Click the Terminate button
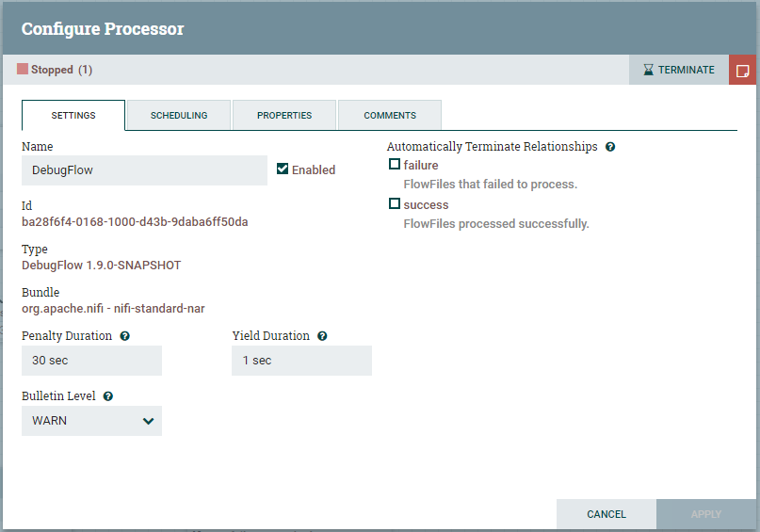The height and width of the screenshot is (532, 760). click(679, 70)
